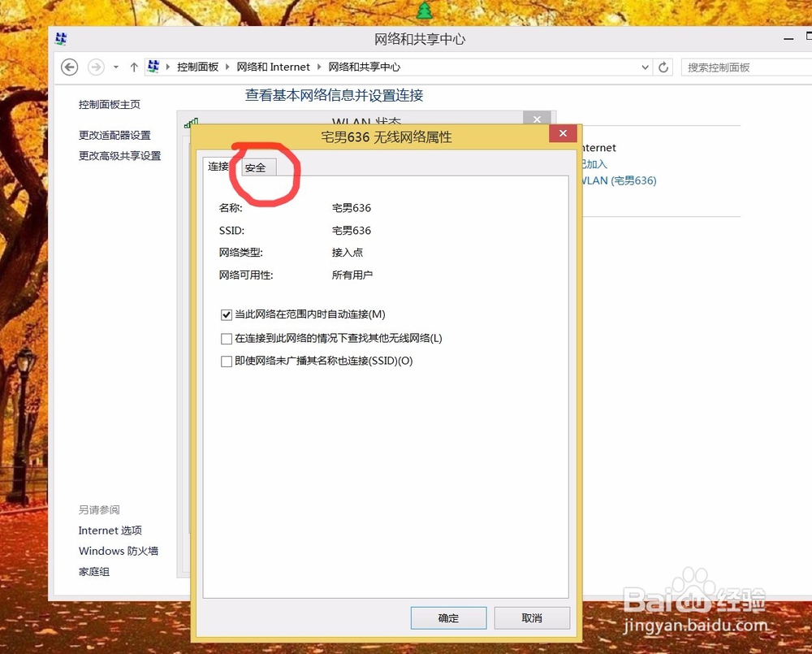Viewport: 812px width, 654px height.
Task: Open the address bar dropdown arrow
Action: (x=645, y=67)
